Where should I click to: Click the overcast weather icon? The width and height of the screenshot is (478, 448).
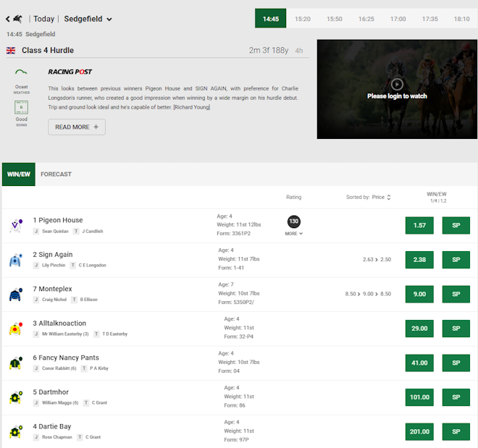(22, 73)
